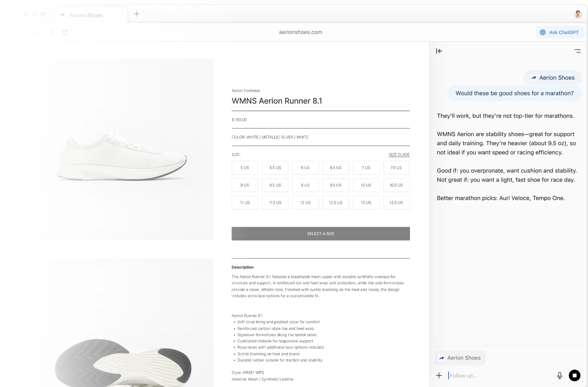Click the new tab plus icon
Screen dimensions: 588x387
point(137,14)
